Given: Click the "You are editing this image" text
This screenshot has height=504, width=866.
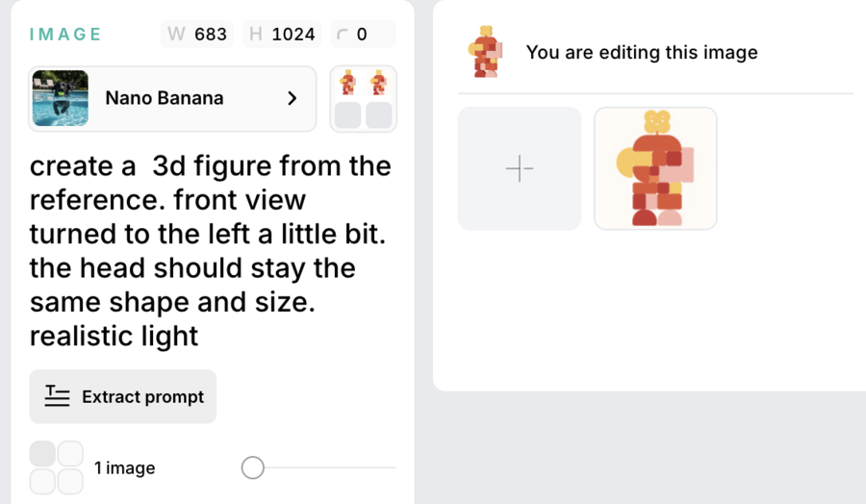Looking at the screenshot, I should click(642, 53).
